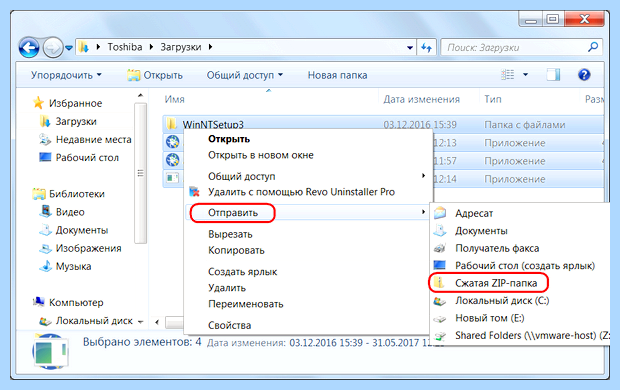Sort by the Тип column header

[493, 99]
